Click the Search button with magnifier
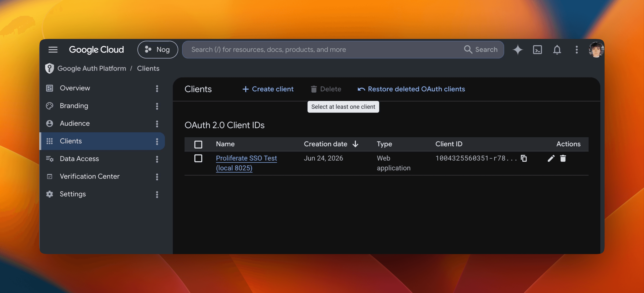This screenshot has height=293, width=644. pyautogui.click(x=480, y=49)
